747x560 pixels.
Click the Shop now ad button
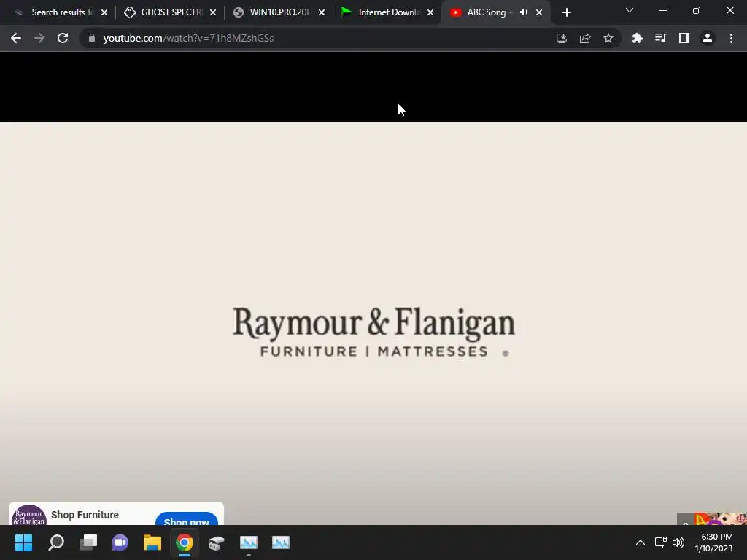(186, 521)
